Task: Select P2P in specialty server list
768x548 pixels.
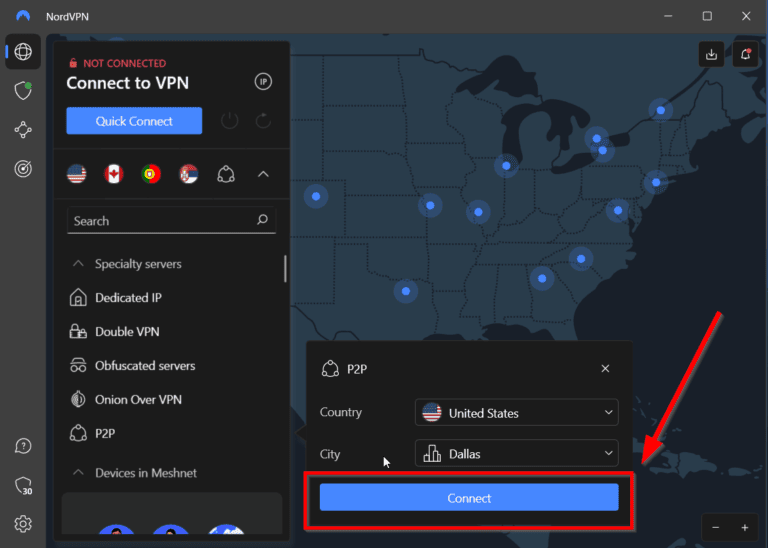Action: [x=105, y=433]
